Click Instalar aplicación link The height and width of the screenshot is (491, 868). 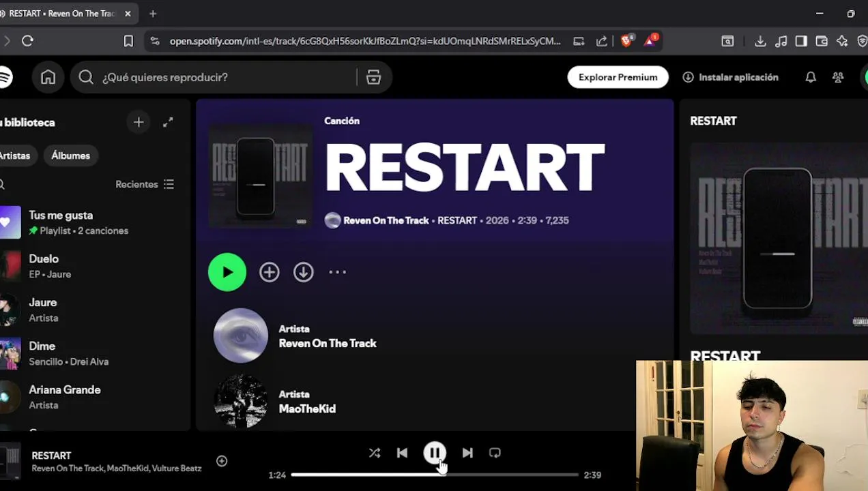[x=730, y=77]
